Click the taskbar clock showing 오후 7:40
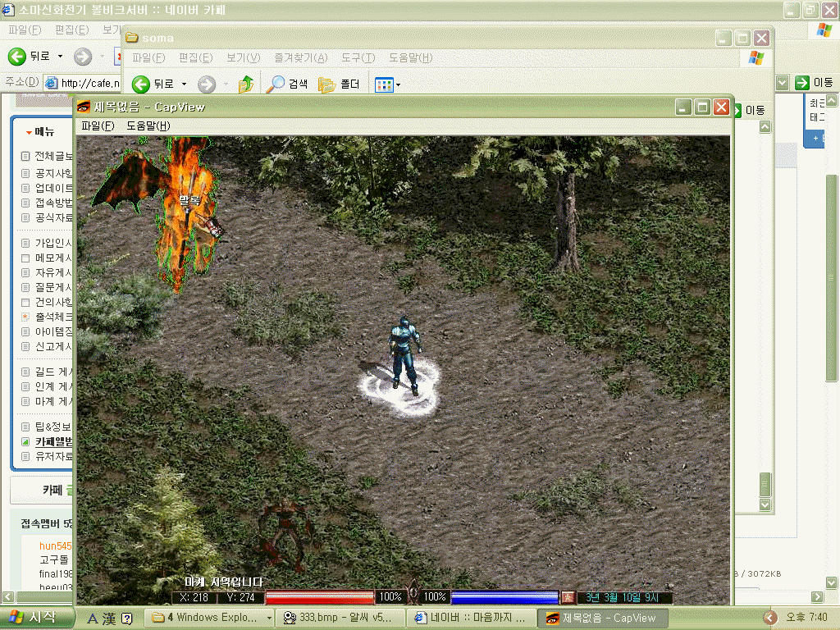 point(807,617)
